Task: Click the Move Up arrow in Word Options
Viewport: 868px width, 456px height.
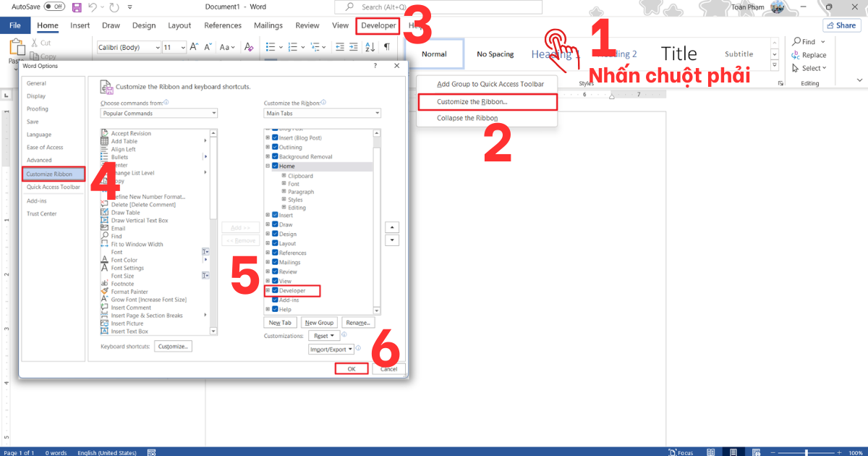Action: (392, 227)
